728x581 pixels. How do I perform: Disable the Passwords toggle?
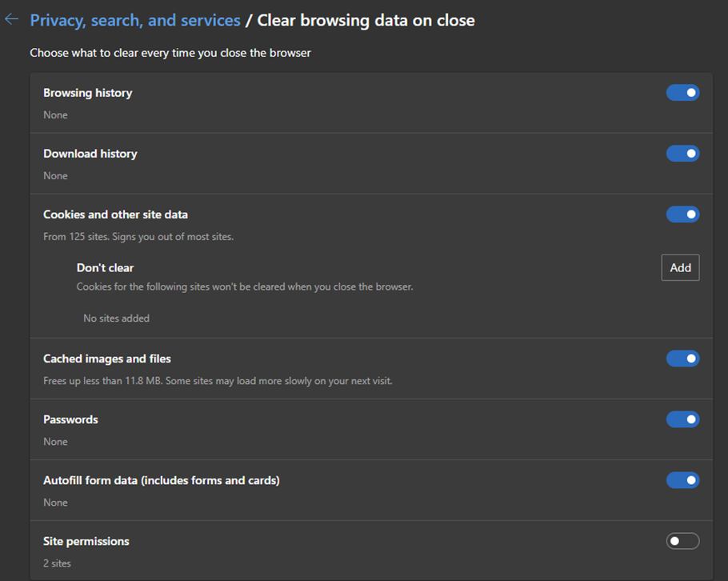(x=682, y=419)
